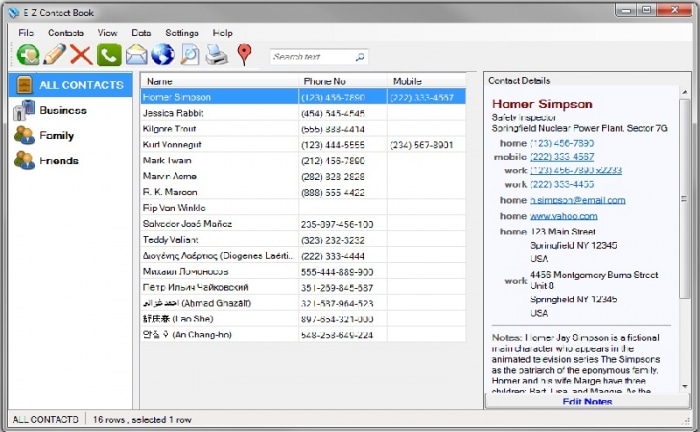This screenshot has width=700, height=432.
Task: Click the search magnifier inside search box
Action: (x=360, y=57)
